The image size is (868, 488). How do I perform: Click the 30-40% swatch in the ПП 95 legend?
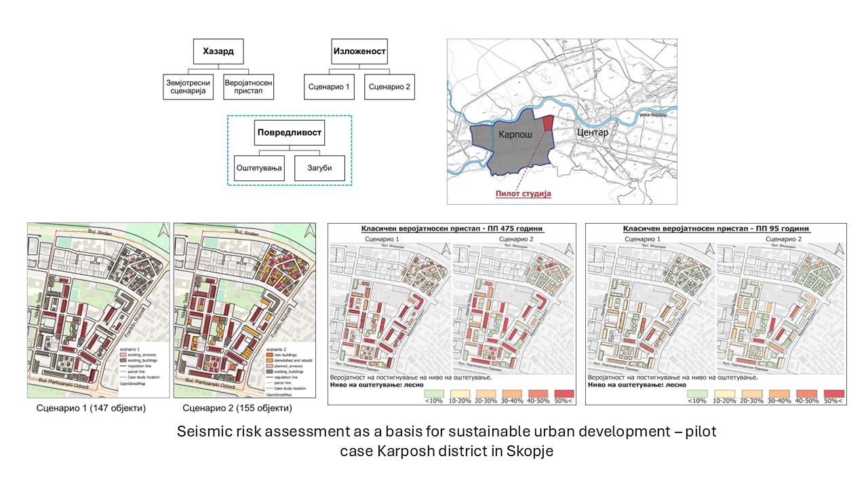click(778, 392)
